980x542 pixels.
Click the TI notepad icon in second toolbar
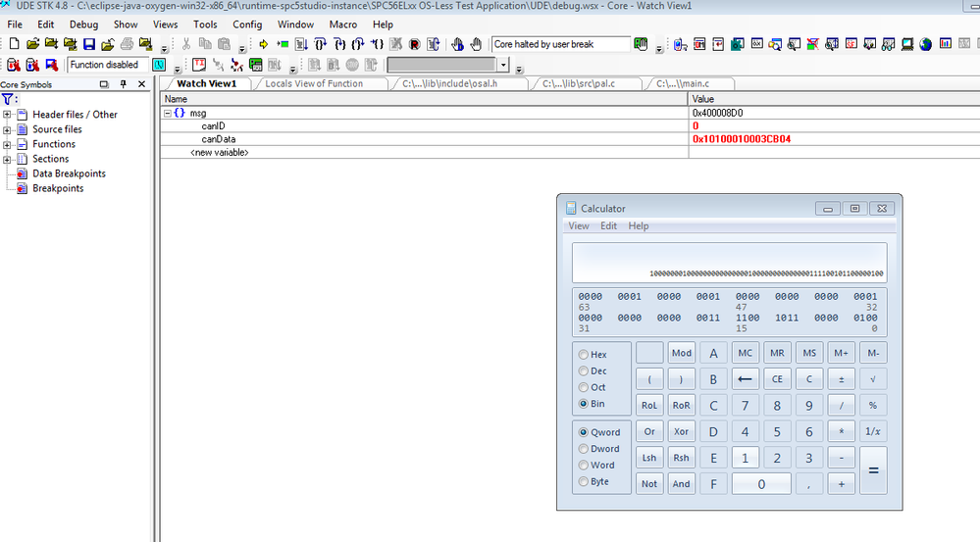[199, 65]
